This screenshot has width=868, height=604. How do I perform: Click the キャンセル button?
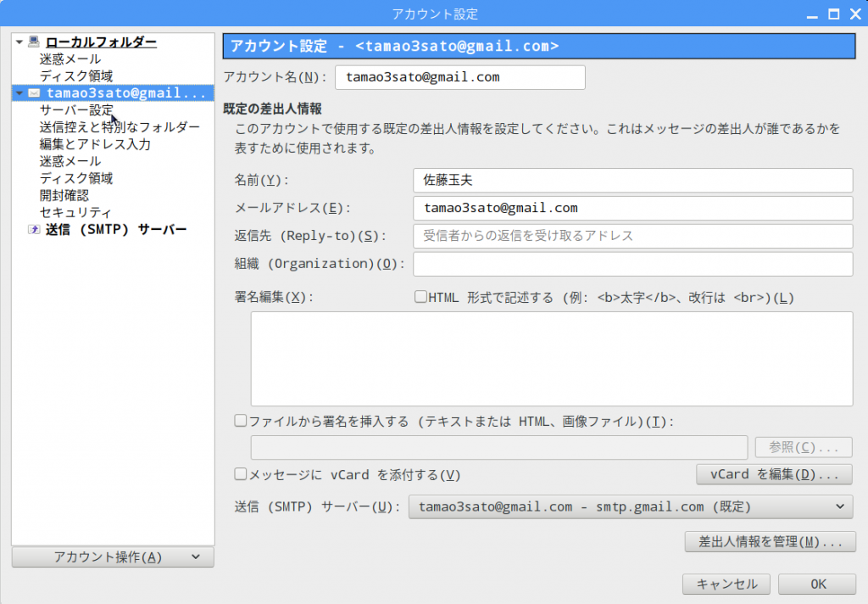click(726, 584)
